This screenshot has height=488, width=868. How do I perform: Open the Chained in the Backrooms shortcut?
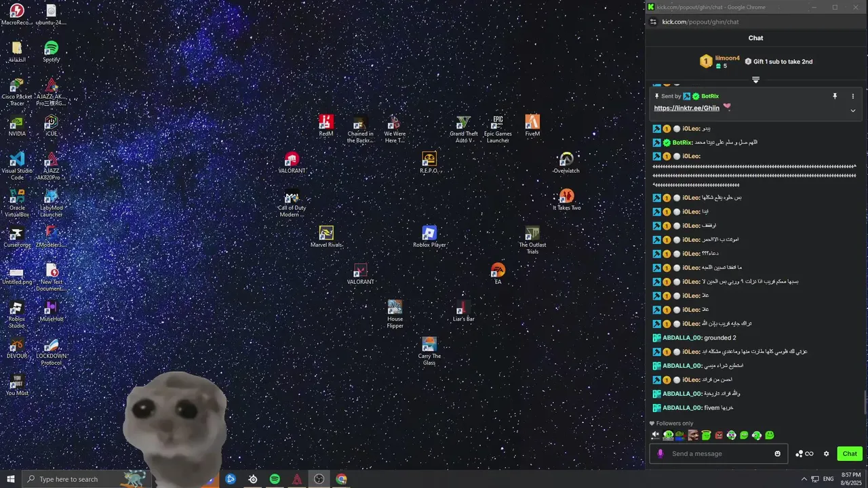click(360, 129)
